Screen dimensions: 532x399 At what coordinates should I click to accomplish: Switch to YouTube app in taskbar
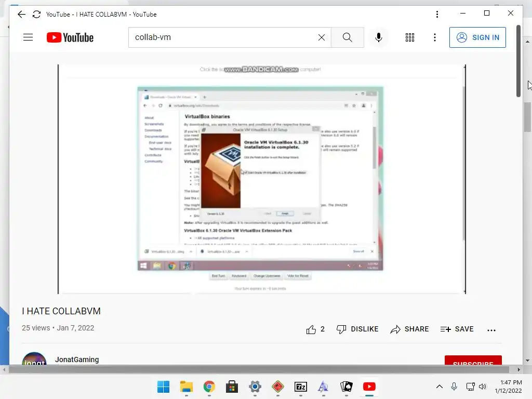point(369,387)
